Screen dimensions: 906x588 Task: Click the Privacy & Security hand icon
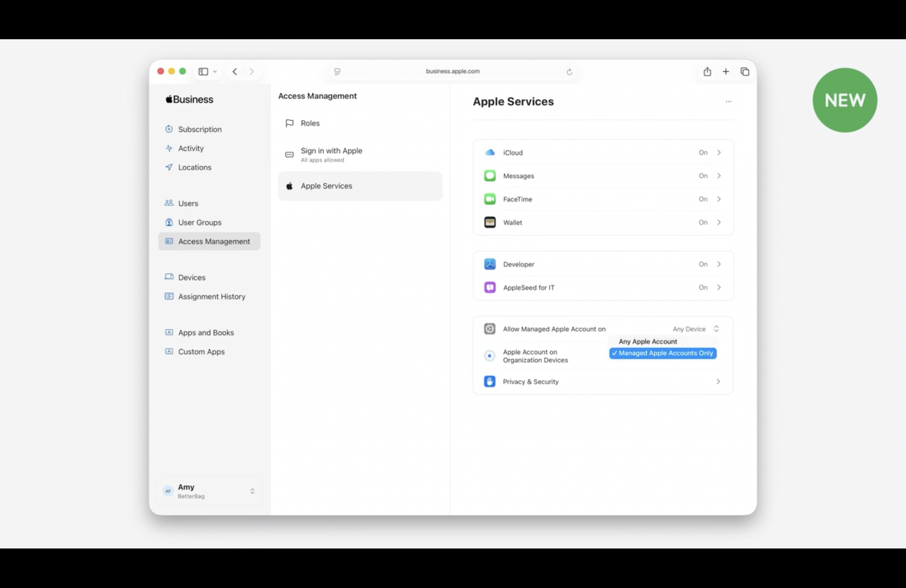[490, 381]
